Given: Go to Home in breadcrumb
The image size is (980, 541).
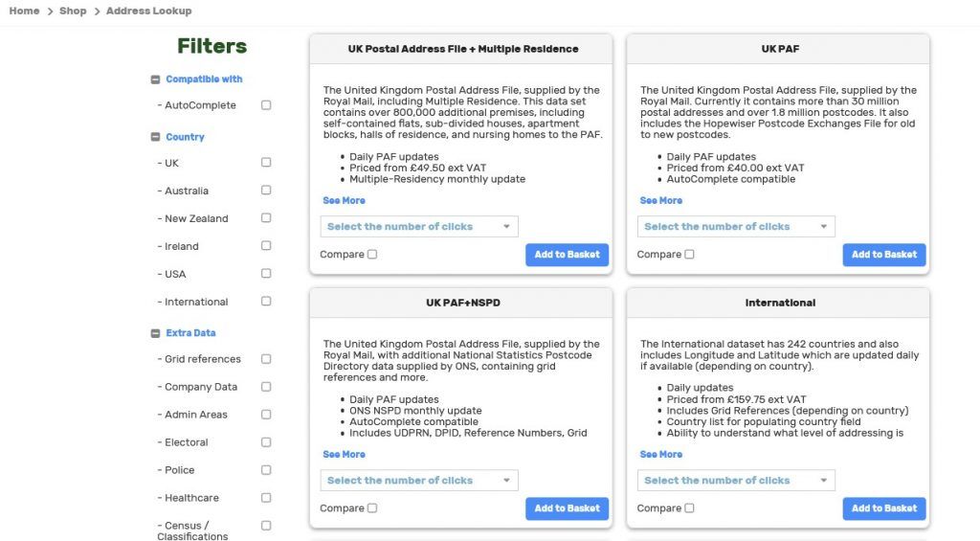Looking at the screenshot, I should coord(24,11).
